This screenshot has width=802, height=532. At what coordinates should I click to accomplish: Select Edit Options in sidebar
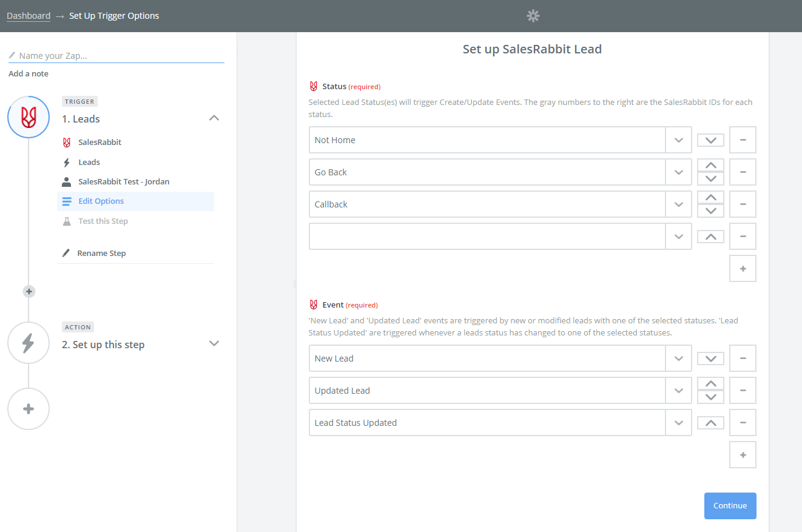point(135,201)
